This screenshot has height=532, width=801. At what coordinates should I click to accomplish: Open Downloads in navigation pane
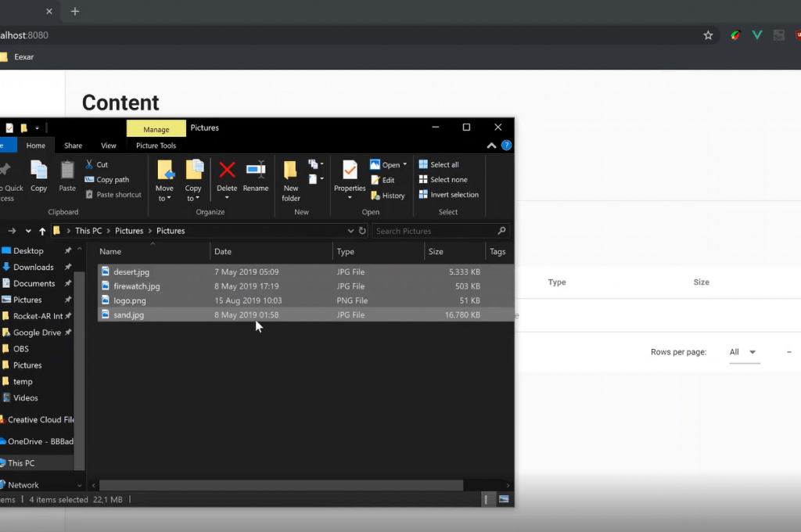(33, 268)
